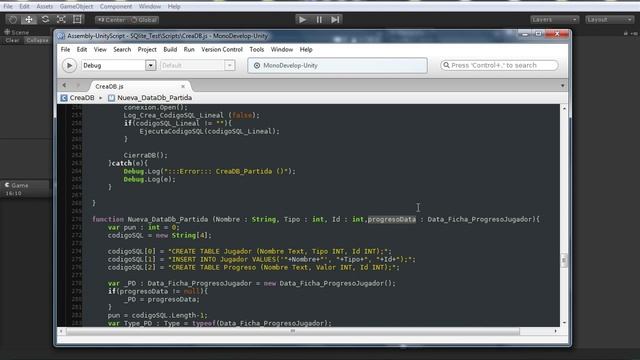
Task: Pause the Unity game
Action: click(319, 20)
